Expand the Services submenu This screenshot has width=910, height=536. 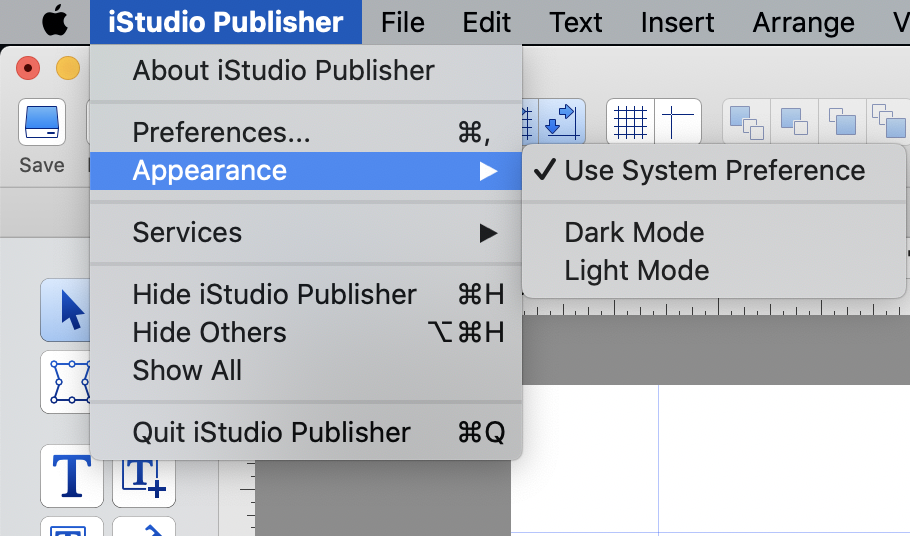tap(306, 233)
